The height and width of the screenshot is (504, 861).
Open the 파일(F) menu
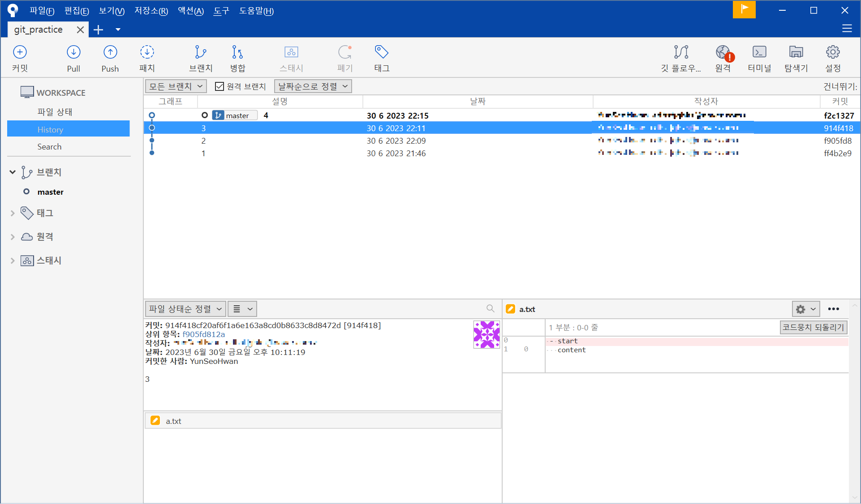point(42,11)
